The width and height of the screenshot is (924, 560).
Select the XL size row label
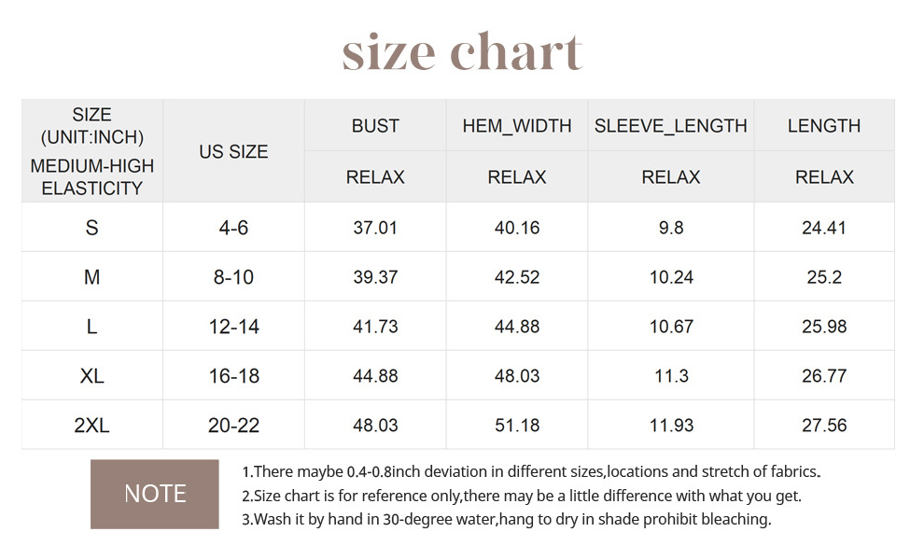click(x=91, y=375)
